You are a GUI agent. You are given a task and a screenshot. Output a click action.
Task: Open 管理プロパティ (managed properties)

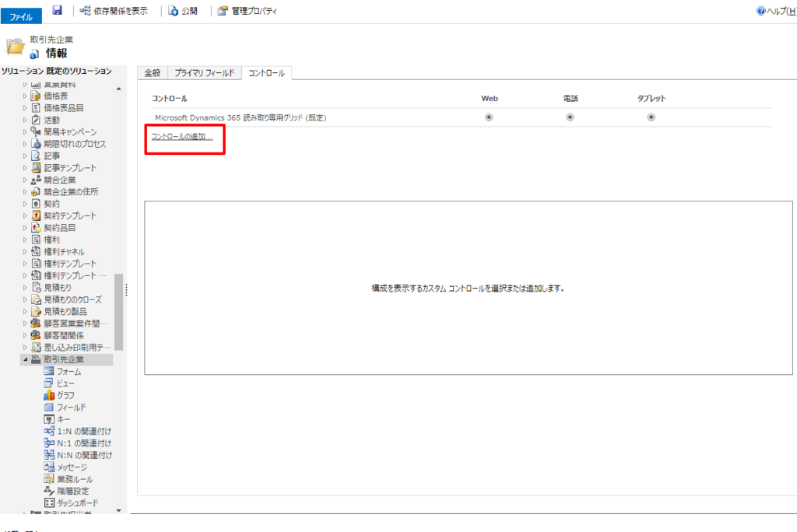[247, 10]
